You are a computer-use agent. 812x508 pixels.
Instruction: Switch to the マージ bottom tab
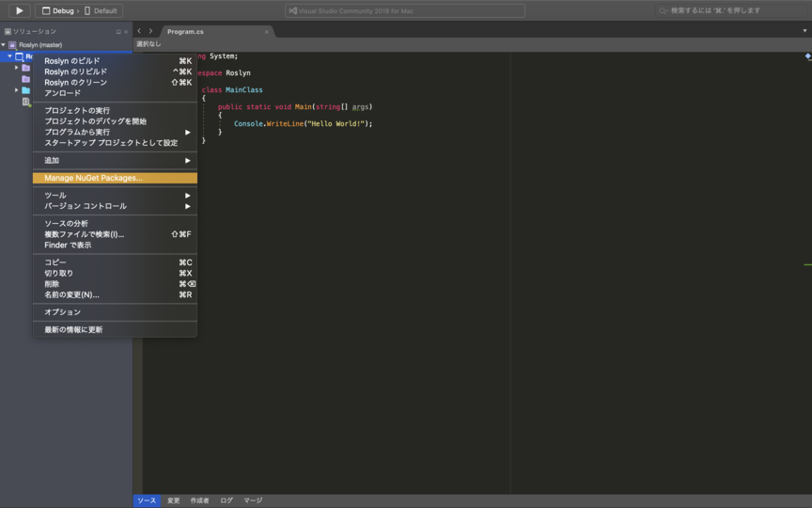253,500
